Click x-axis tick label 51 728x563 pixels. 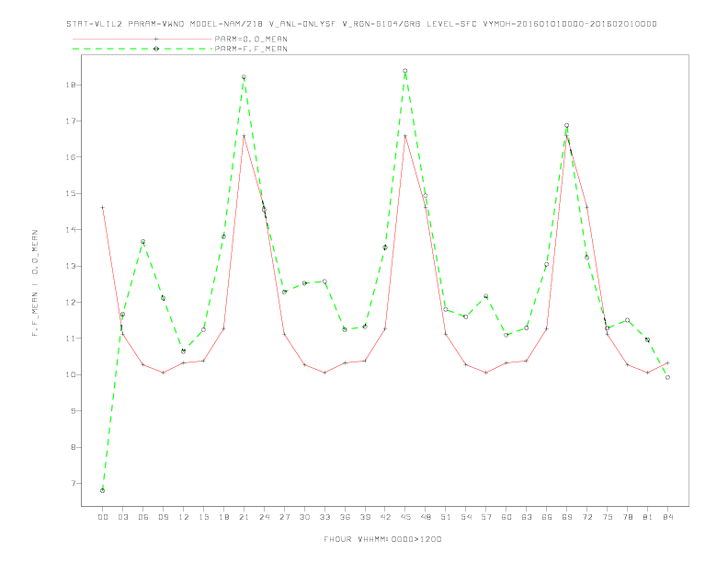point(446,517)
